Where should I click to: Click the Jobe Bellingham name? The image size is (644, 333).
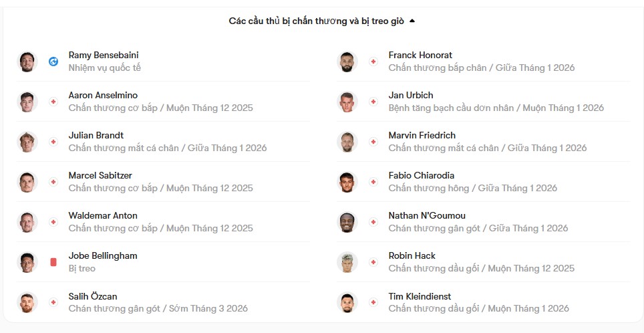[103, 255]
